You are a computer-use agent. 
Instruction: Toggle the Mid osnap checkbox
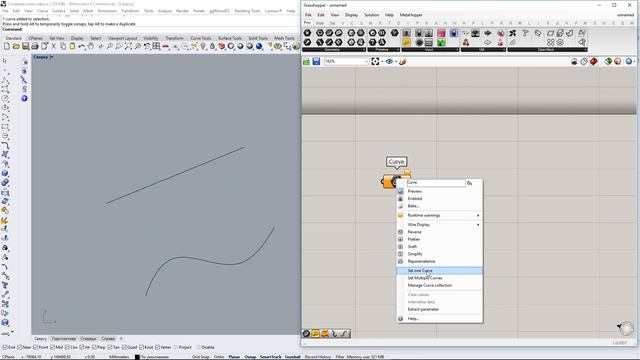(53, 347)
